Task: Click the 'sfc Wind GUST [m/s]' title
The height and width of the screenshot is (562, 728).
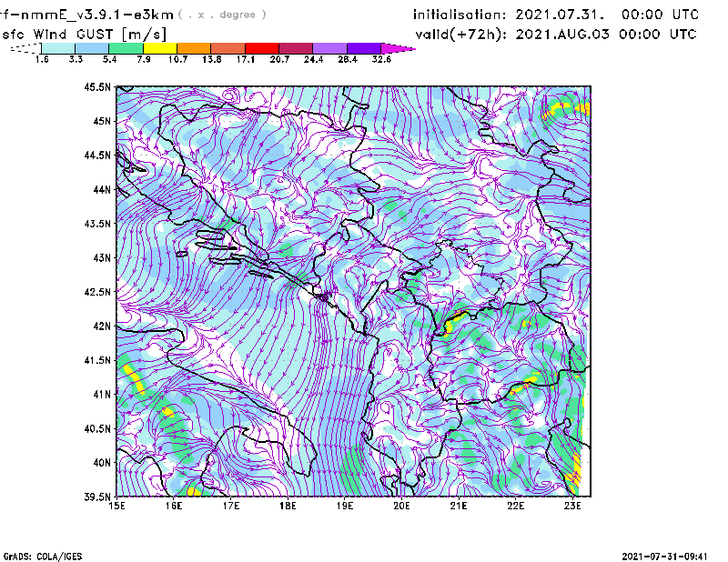Action: (x=84, y=35)
